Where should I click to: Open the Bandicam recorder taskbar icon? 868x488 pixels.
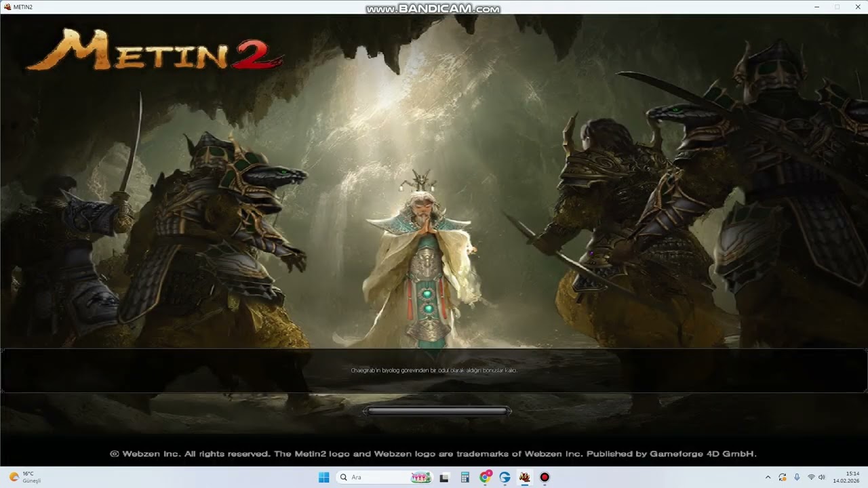pos(545,477)
